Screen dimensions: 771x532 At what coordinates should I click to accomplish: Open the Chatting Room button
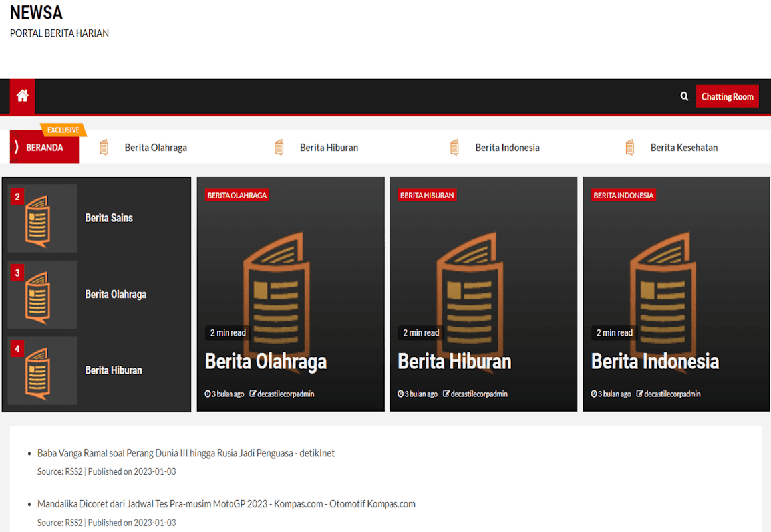click(727, 96)
